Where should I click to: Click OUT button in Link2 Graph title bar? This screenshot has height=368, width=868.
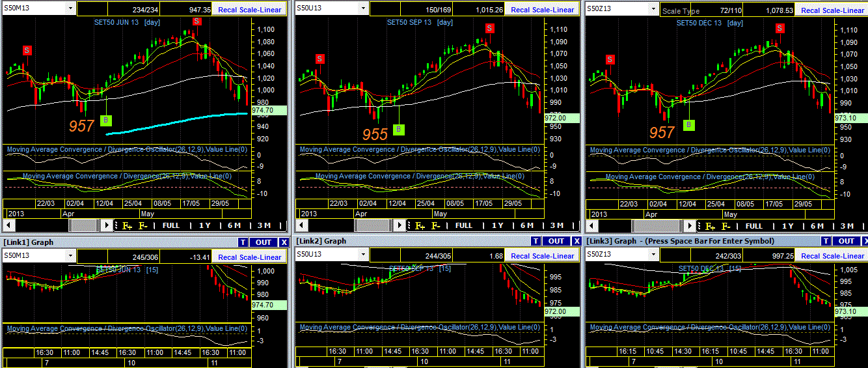point(556,241)
